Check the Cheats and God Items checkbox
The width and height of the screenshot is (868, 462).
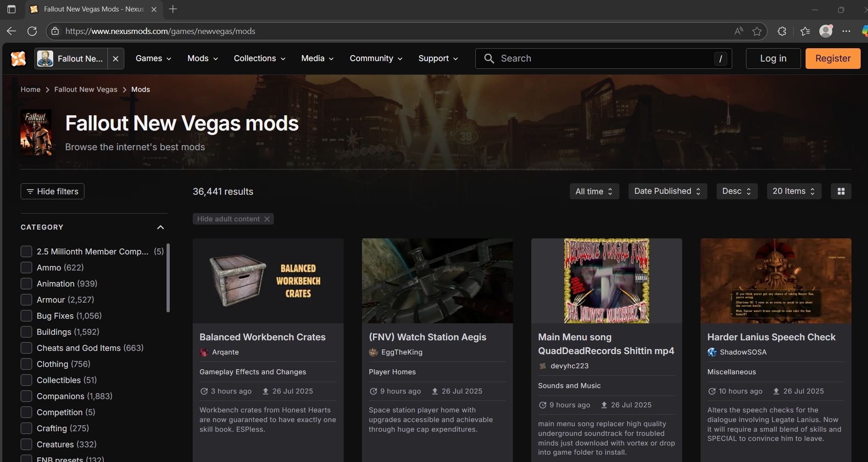(x=26, y=348)
